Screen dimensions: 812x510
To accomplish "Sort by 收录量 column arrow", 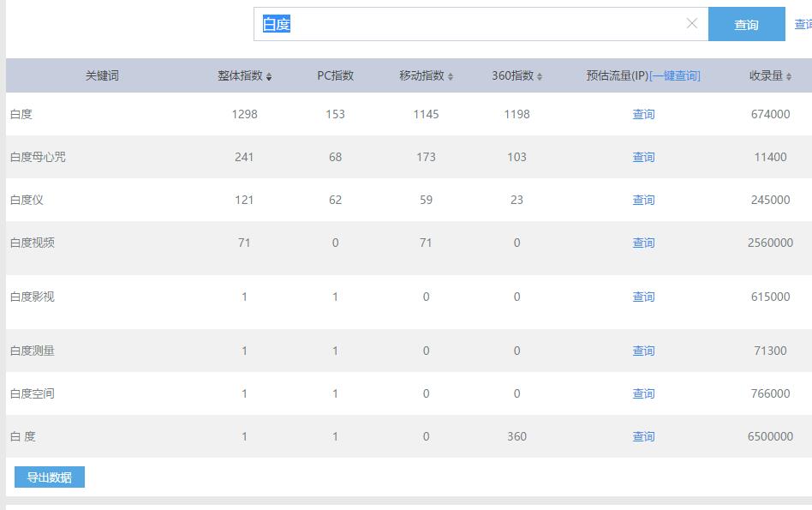I will click(788, 76).
